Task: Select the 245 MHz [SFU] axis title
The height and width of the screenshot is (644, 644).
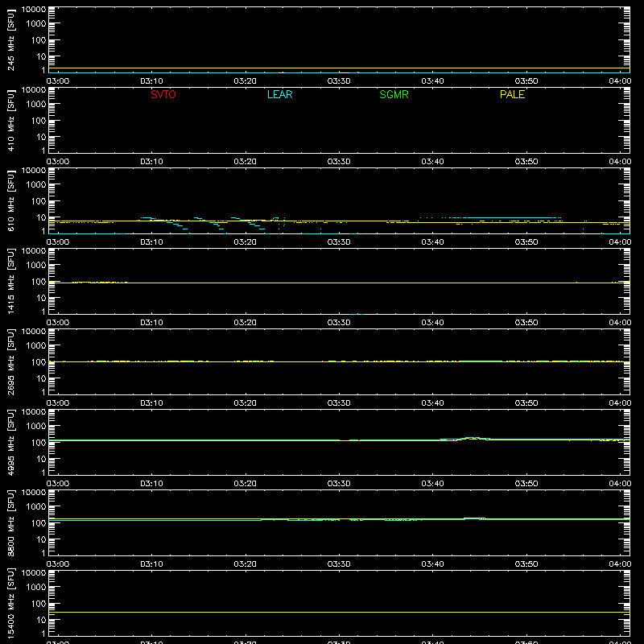Action: tap(10, 39)
